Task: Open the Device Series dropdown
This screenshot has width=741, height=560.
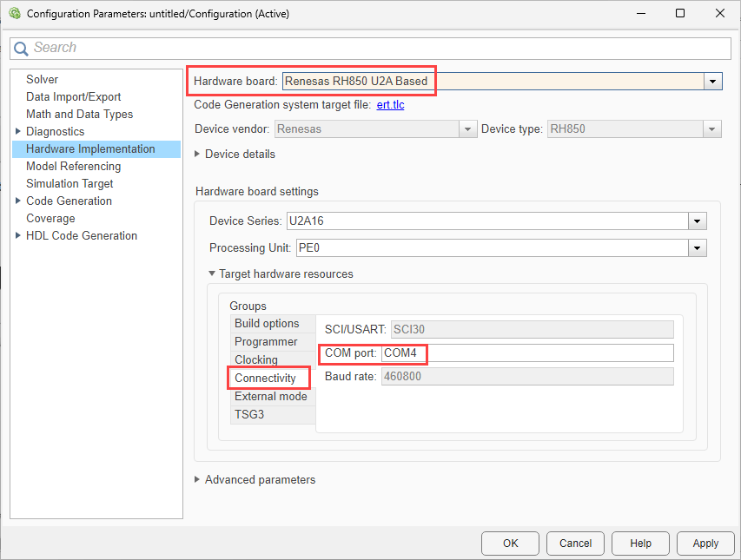Action: [x=697, y=221]
